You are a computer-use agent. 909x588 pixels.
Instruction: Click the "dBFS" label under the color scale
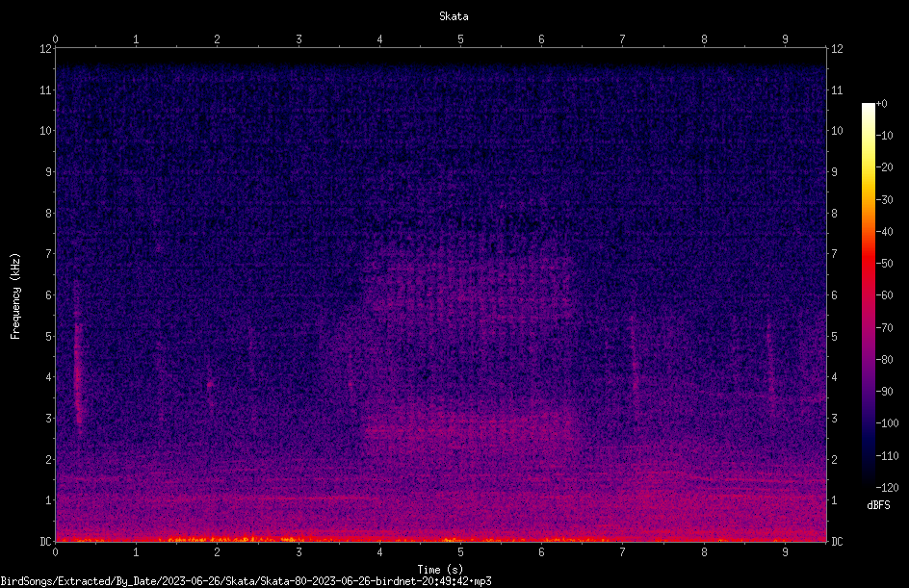(878, 505)
